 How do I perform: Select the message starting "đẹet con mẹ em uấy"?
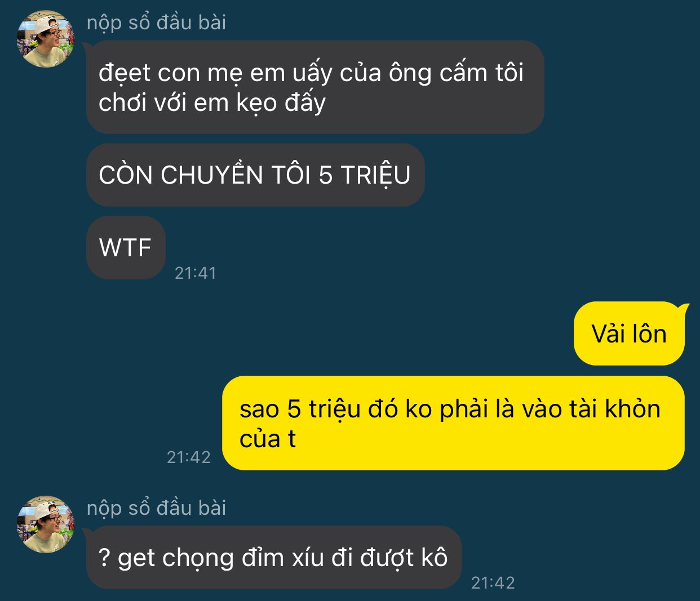pyautogui.click(x=315, y=87)
